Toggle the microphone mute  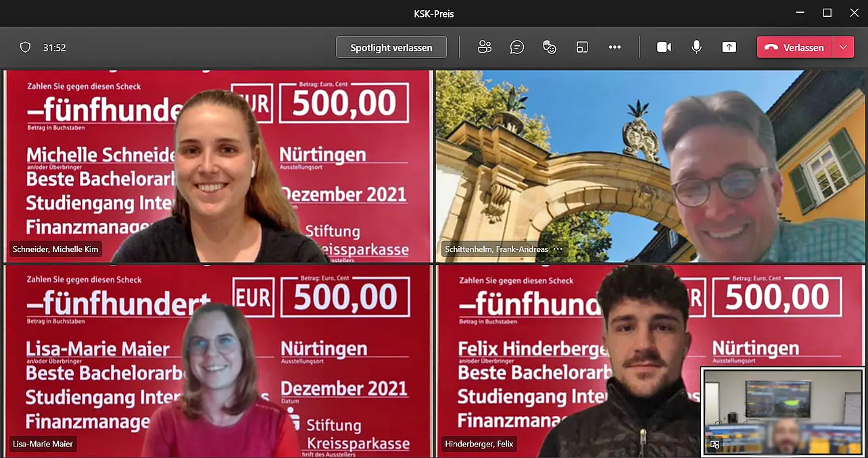pyautogui.click(x=696, y=47)
